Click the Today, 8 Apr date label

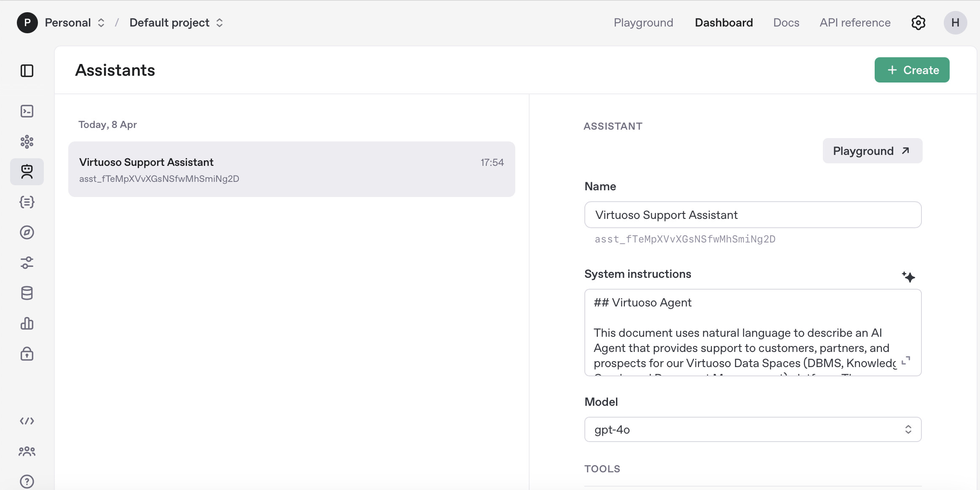click(x=107, y=125)
